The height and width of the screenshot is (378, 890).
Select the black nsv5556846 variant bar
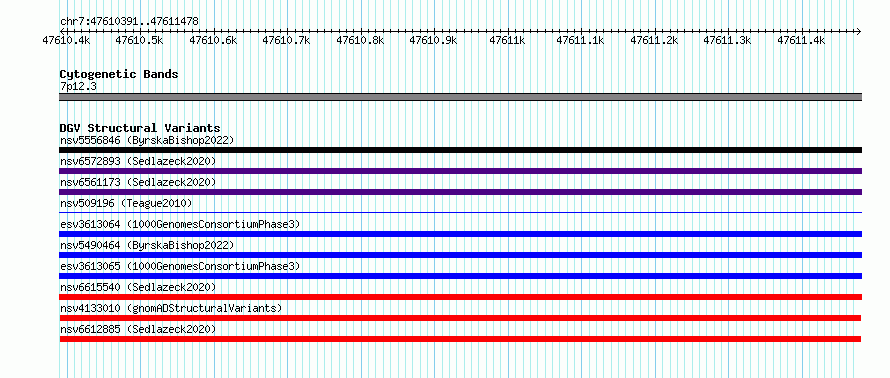click(x=461, y=150)
